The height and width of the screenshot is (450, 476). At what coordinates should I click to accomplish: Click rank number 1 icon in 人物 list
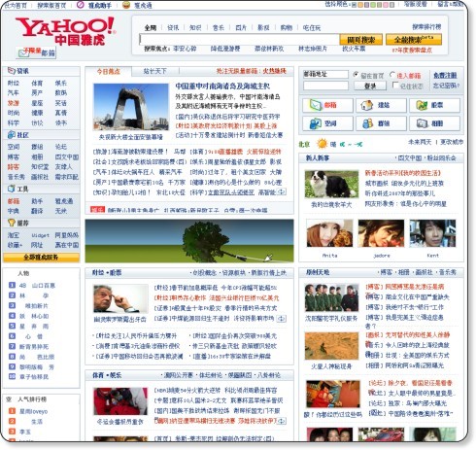(12, 285)
